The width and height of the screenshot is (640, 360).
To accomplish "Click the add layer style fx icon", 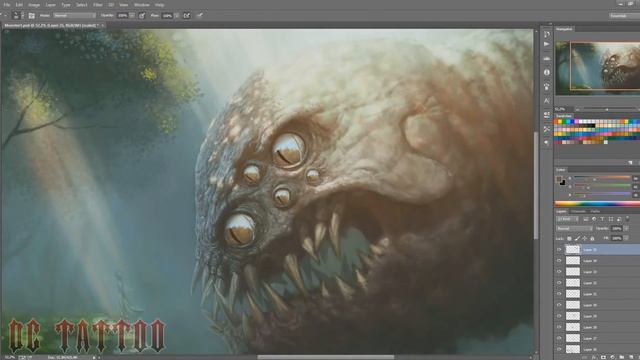I will [x=593, y=357].
